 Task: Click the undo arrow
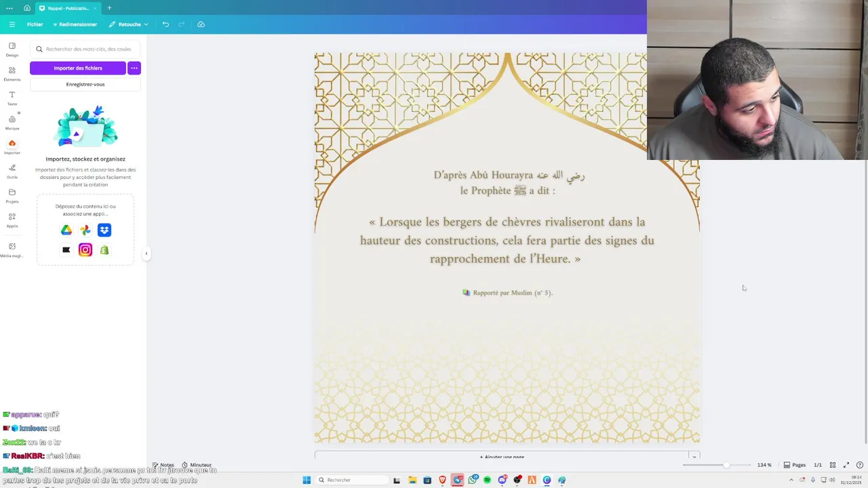[165, 24]
